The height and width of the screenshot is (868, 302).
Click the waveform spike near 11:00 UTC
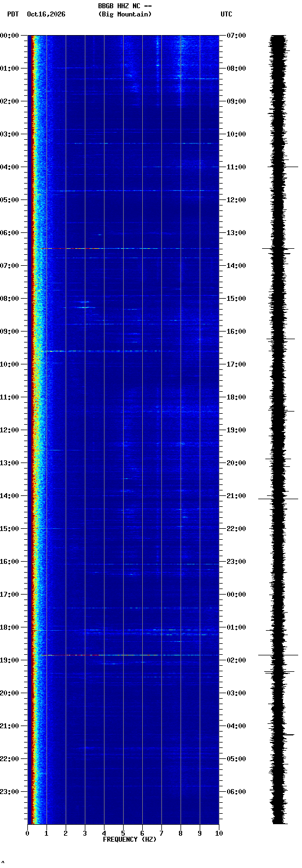[x=283, y=167]
